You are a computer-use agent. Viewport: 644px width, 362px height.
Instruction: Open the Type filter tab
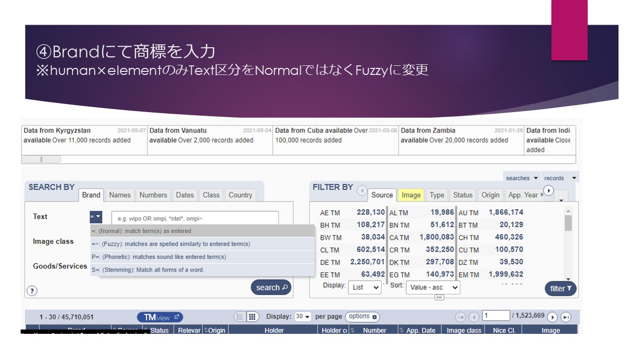(x=437, y=195)
